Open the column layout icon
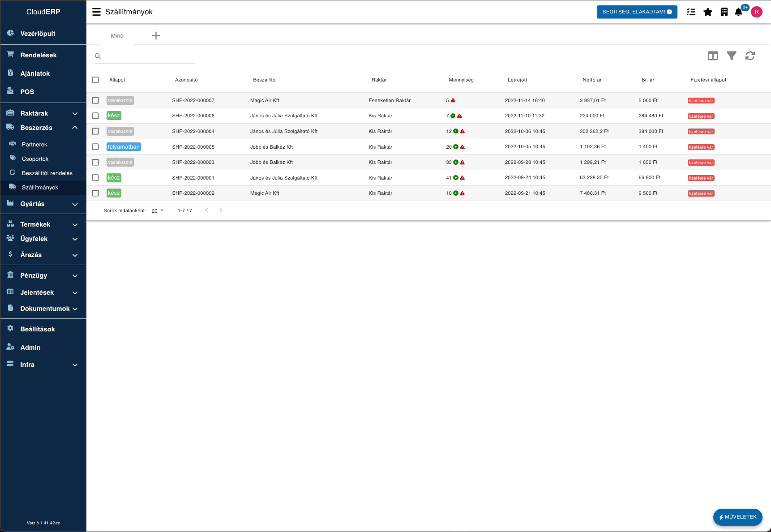This screenshot has height=532, width=771. [x=713, y=56]
